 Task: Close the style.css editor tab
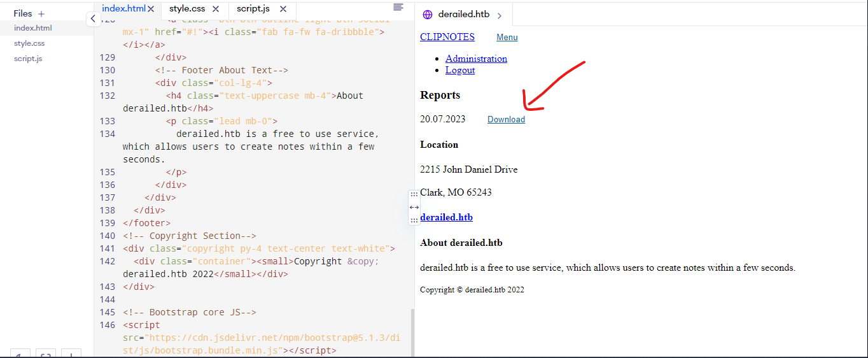[216, 9]
